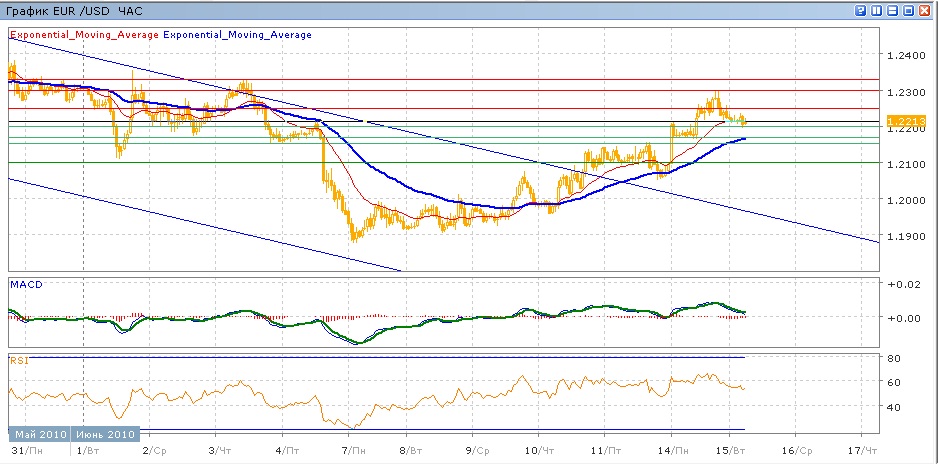This screenshot has width=938, height=464.
Task: Select the blue Exponential_Moving_Average legend label
Action: [x=238, y=35]
